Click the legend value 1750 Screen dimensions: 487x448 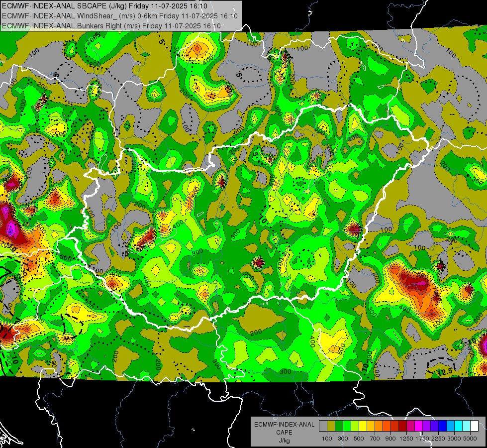coord(422,439)
